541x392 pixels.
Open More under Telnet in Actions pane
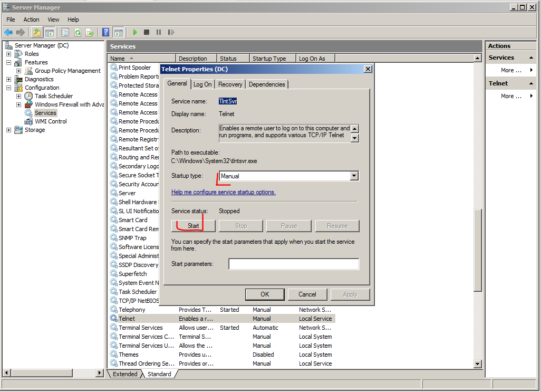tap(511, 96)
